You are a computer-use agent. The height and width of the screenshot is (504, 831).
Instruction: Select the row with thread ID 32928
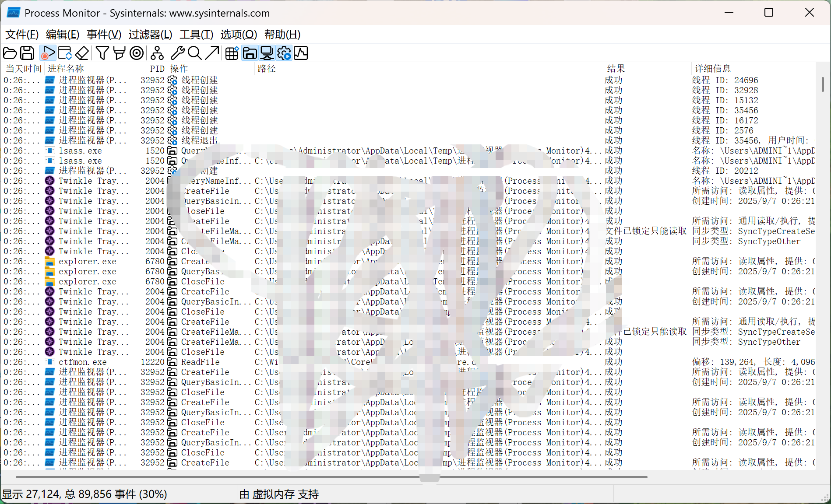coord(409,90)
